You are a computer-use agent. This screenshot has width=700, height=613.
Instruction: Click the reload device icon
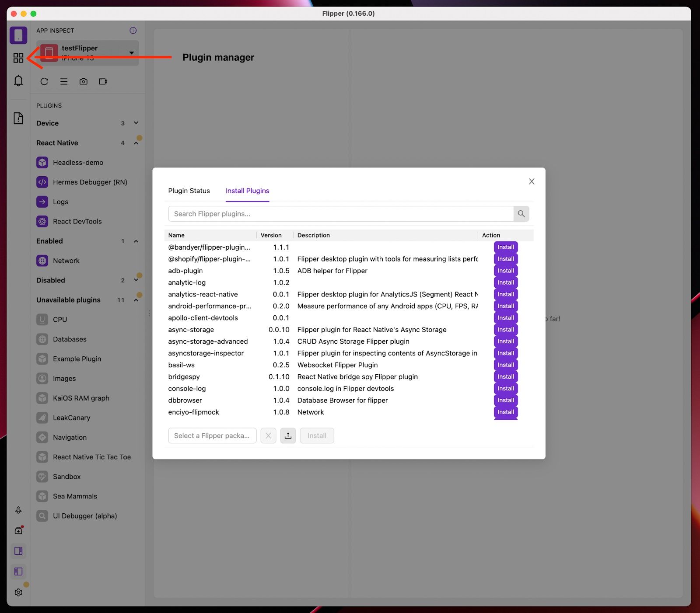[x=44, y=81]
